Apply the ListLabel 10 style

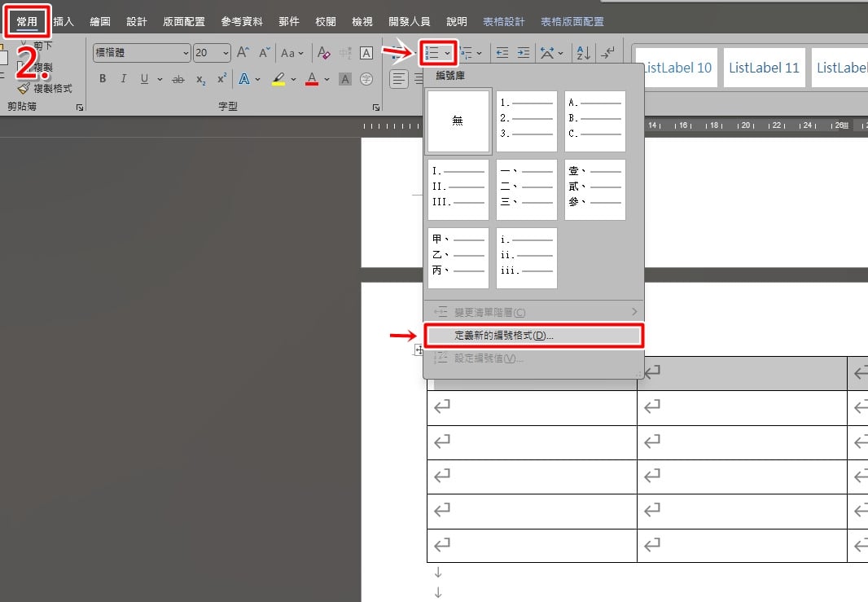coord(677,68)
